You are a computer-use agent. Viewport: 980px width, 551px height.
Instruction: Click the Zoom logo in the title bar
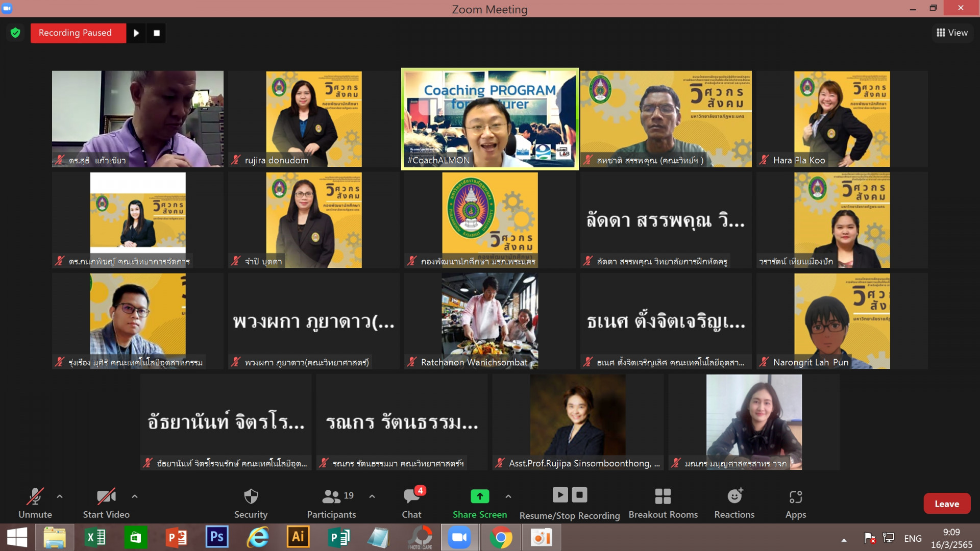click(x=7, y=8)
